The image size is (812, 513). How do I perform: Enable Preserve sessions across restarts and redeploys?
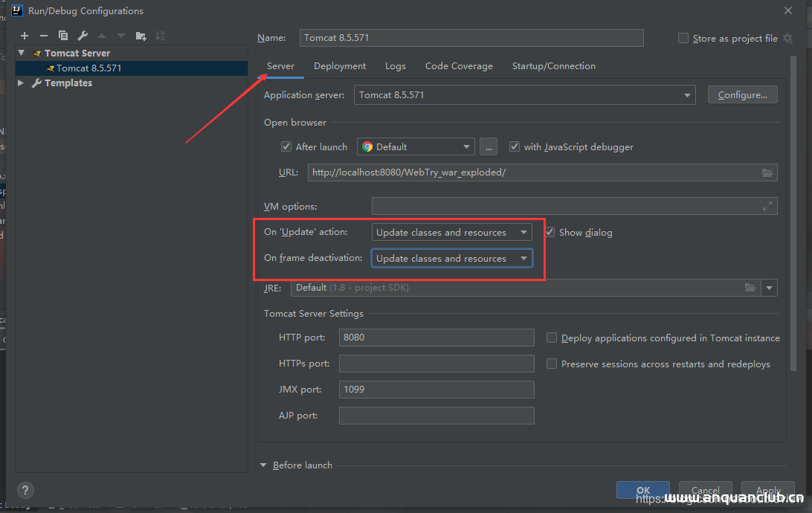[552, 364]
